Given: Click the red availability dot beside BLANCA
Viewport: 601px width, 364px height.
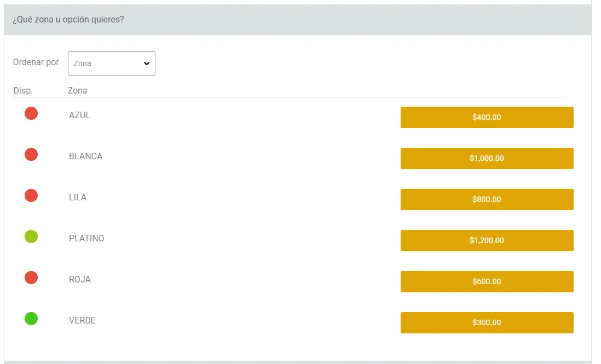Looking at the screenshot, I should [31, 154].
